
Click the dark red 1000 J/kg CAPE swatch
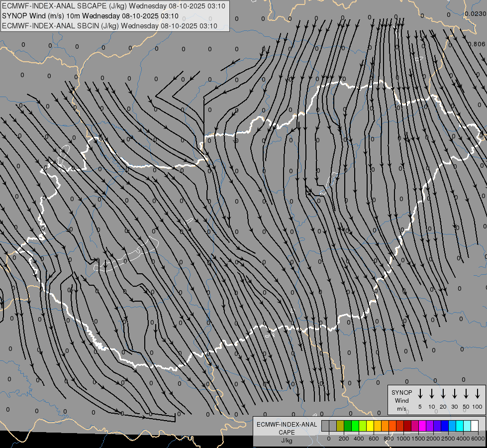(407, 426)
